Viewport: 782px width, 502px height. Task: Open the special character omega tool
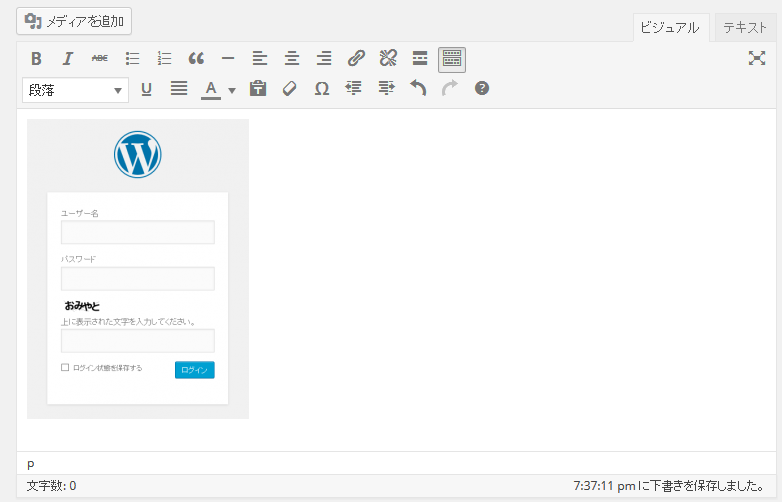(x=322, y=89)
